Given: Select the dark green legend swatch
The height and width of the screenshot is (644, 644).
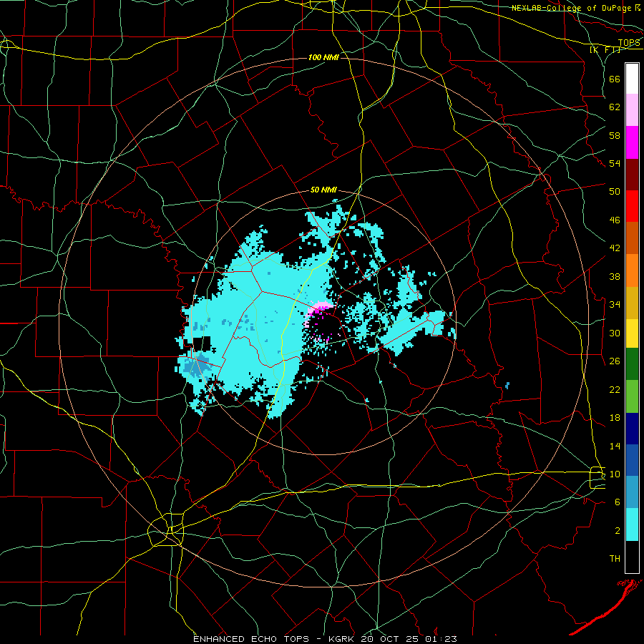Looking at the screenshot, I should 632,364.
